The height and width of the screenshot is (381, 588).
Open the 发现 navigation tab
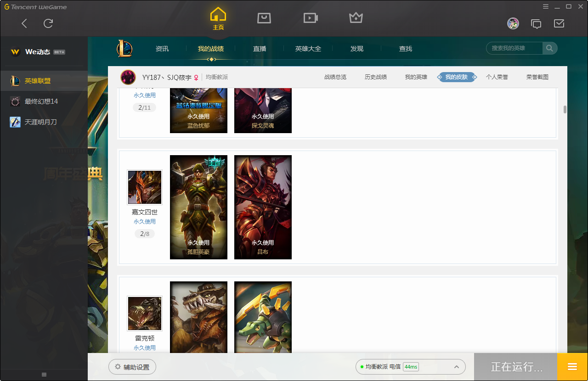point(357,49)
